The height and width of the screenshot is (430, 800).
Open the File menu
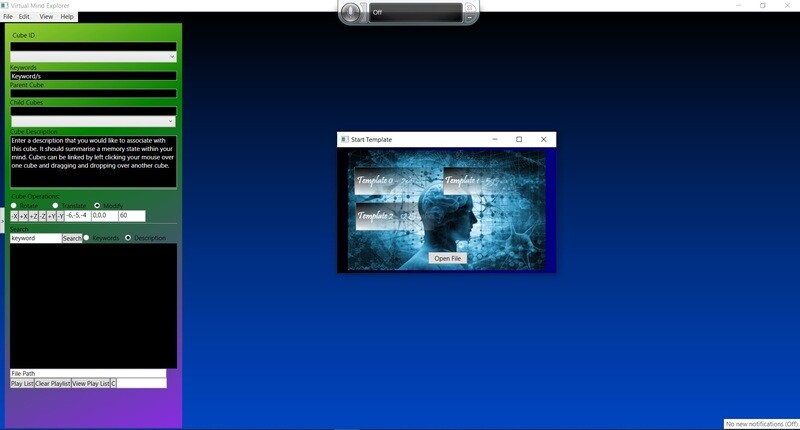pos(8,16)
